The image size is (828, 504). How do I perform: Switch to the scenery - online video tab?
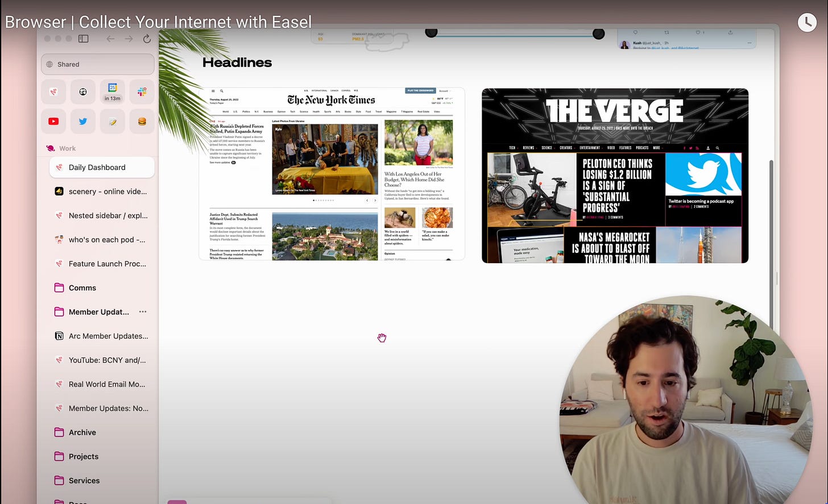pos(102,191)
